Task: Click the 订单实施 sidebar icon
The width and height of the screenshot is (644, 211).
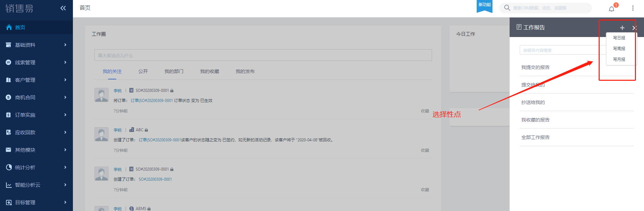Action: [x=8, y=115]
